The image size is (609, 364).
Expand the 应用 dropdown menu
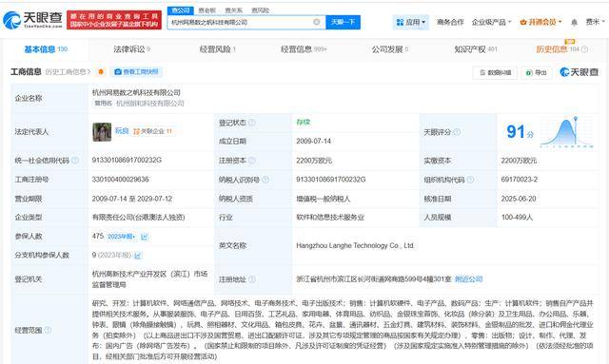[x=411, y=22]
